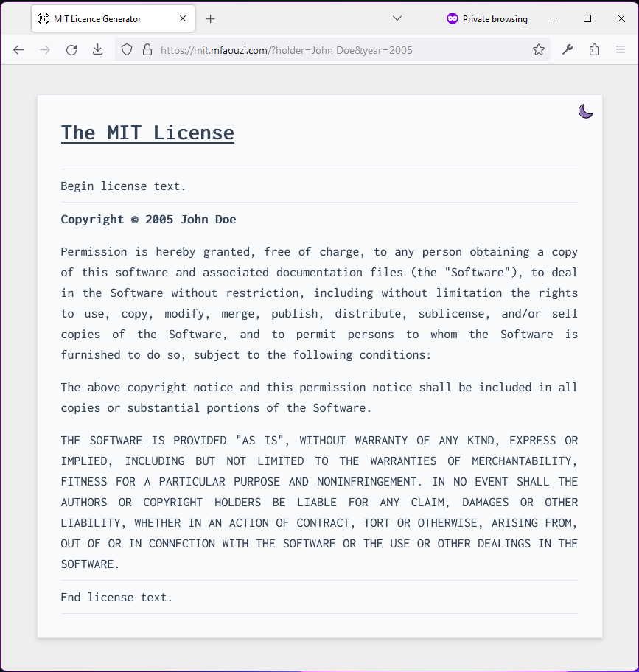Click the word 'SOFTWARE.' at paragraph end
Image resolution: width=639 pixels, height=672 pixels.
90,564
